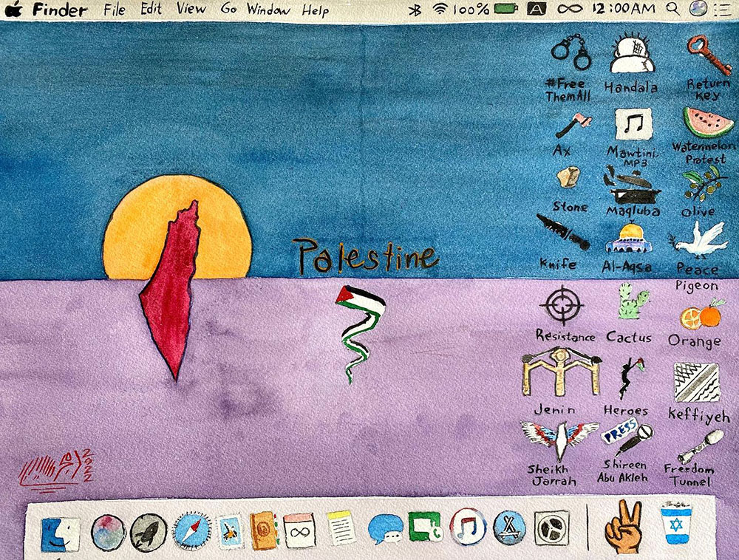Open the Shireen Abu Akleh press icon
The image size is (739, 560).
point(627,439)
